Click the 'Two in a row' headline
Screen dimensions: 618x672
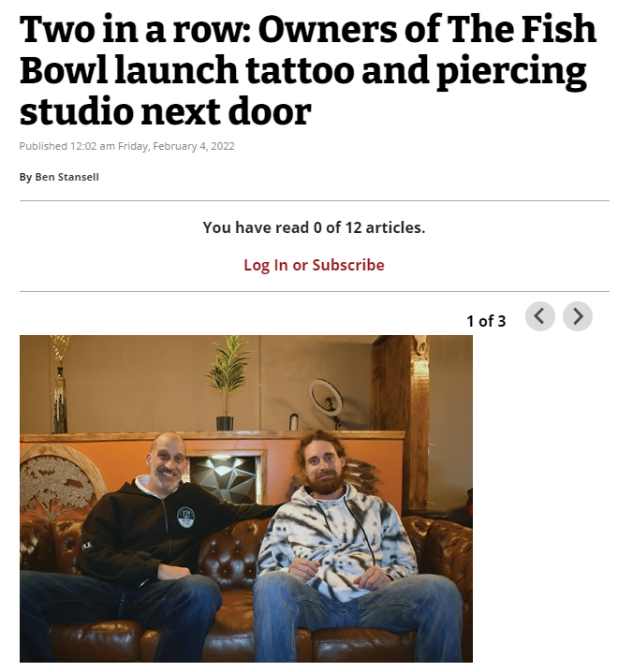[x=308, y=70]
